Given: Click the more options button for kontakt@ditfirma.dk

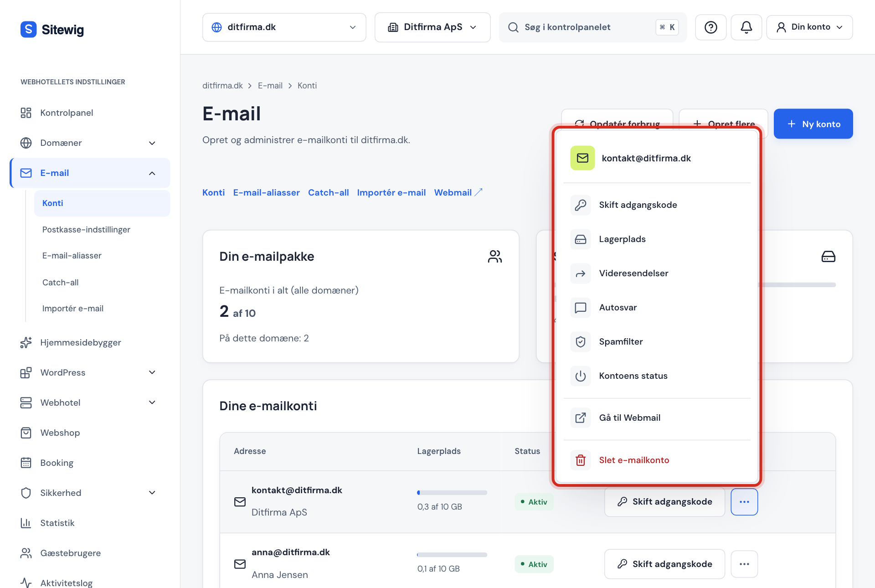Looking at the screenshot, I should [744, 502].
